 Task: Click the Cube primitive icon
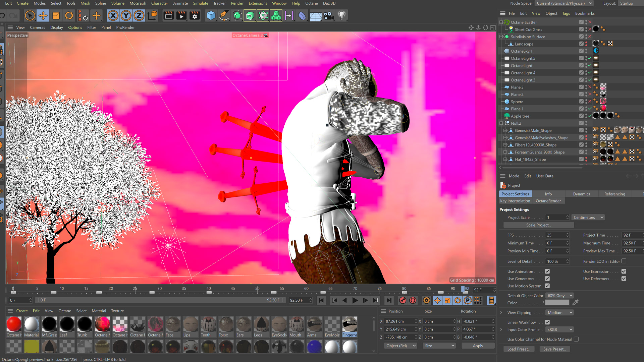click(211, 16)
